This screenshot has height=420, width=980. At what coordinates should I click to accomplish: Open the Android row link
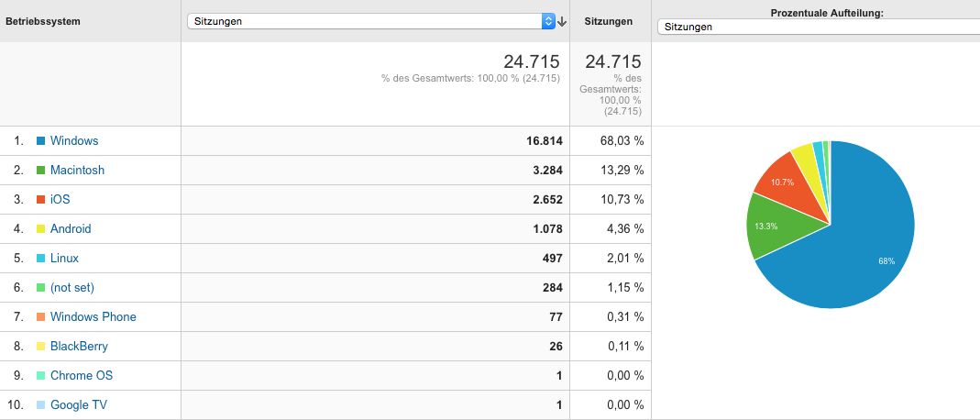coord(71,228)
